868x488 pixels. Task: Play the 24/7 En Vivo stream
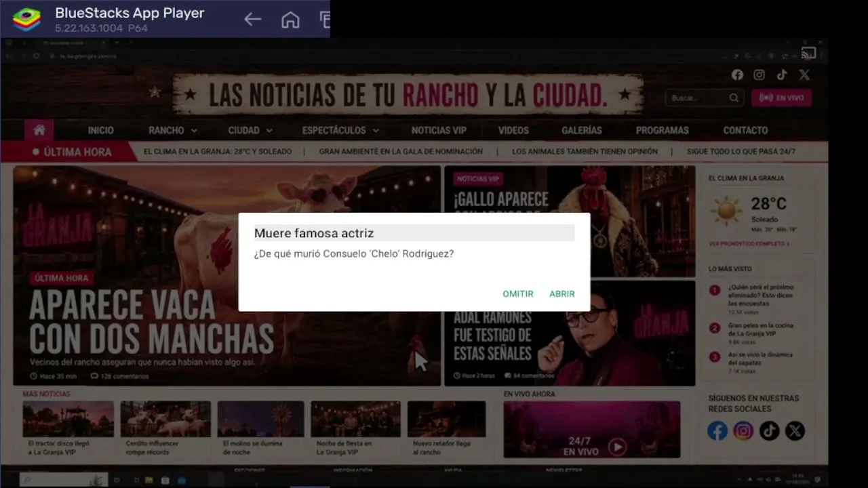coord(616,447)
